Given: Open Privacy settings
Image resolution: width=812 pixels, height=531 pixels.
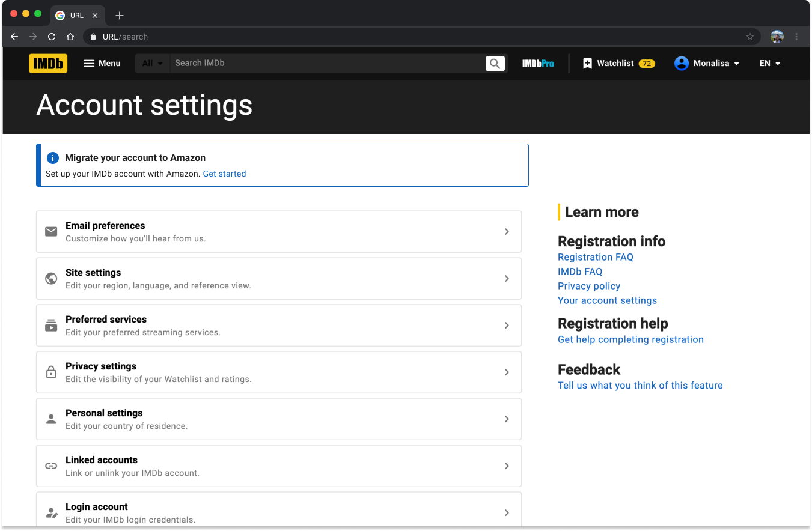Looking at the screenshot, I should click(x=279, y=372).
